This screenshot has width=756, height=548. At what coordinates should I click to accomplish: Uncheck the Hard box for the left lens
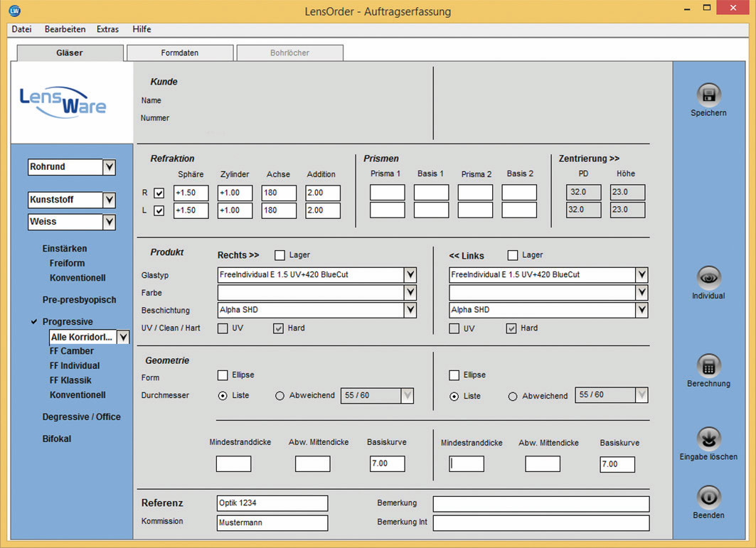pyautogui.click(x=511, y=328)
